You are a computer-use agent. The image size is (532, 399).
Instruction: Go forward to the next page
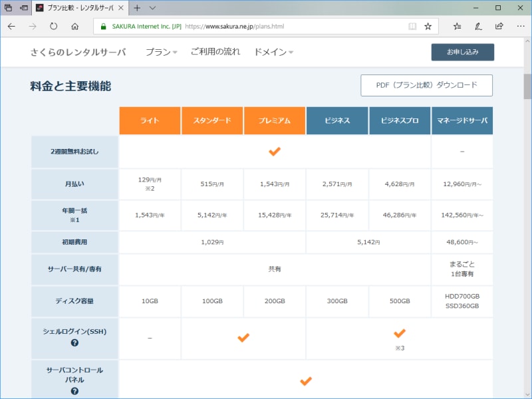point(33,27)
